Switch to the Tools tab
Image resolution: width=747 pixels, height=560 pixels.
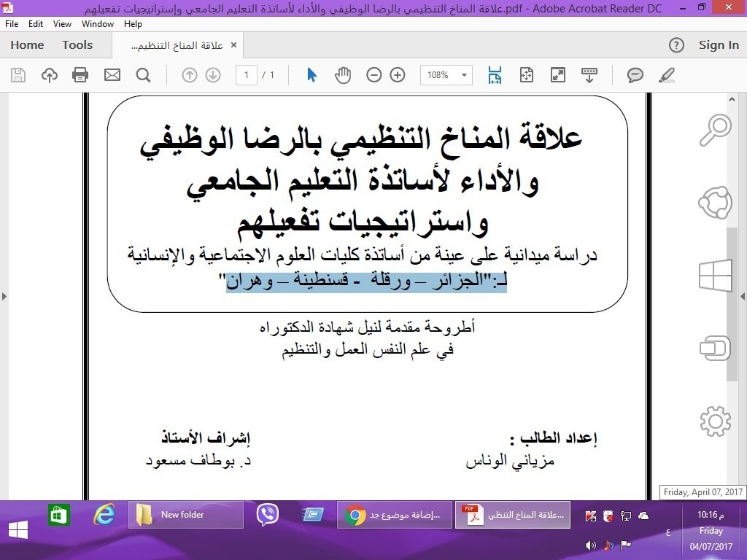77,44
